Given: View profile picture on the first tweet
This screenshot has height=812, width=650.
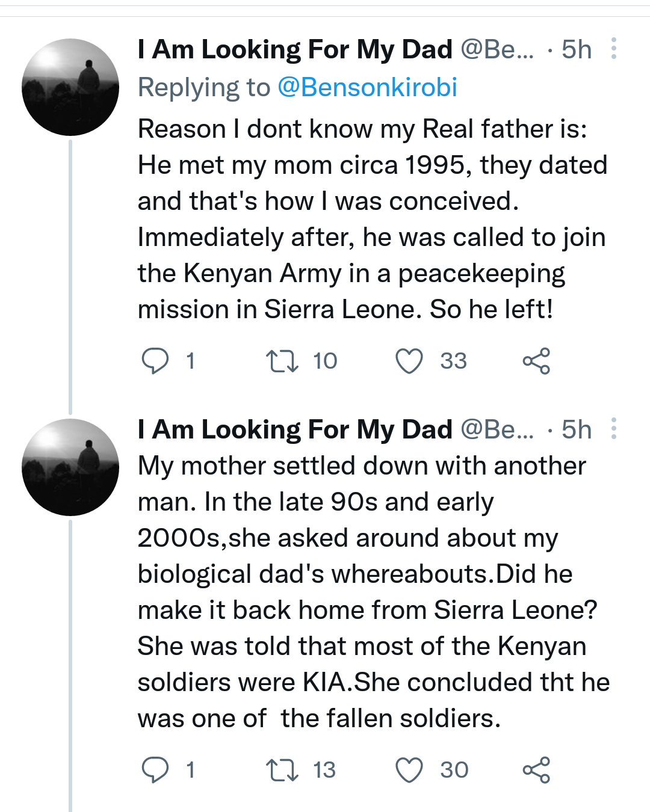Looking at the screenshot, I should pyautogui.click(x=70, y=87).
